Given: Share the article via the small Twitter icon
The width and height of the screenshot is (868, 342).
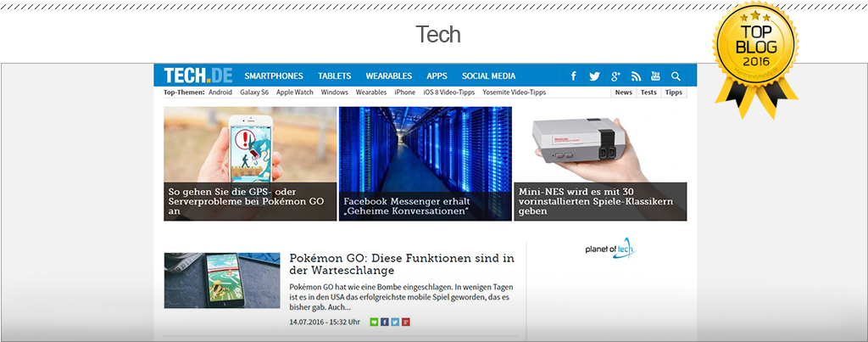Looking at the screenshot, I should click(395, 322).
